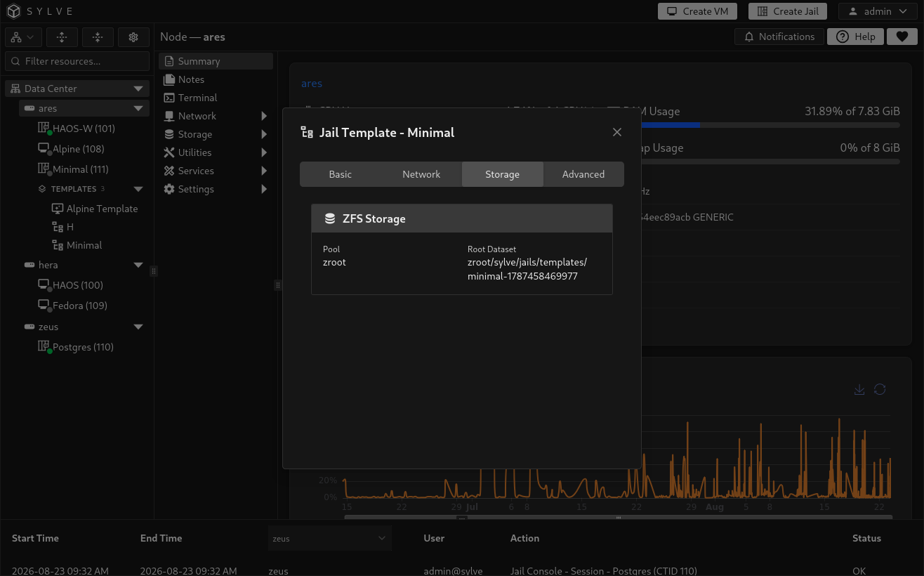
Task: Expand the Settings menu arrow
Action: tap(264, 189)
